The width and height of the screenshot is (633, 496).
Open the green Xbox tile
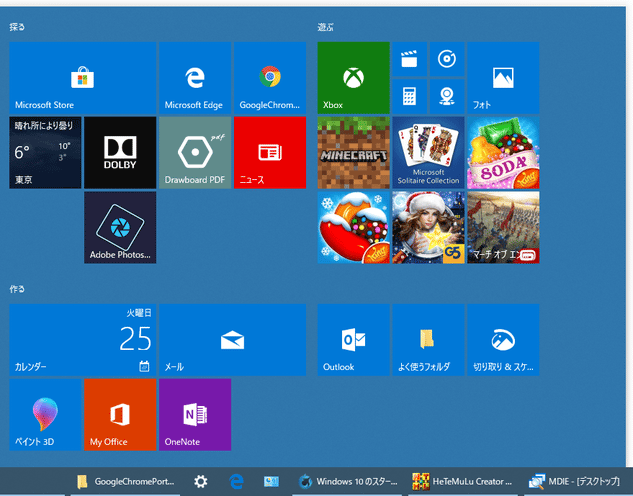[353, 77]
